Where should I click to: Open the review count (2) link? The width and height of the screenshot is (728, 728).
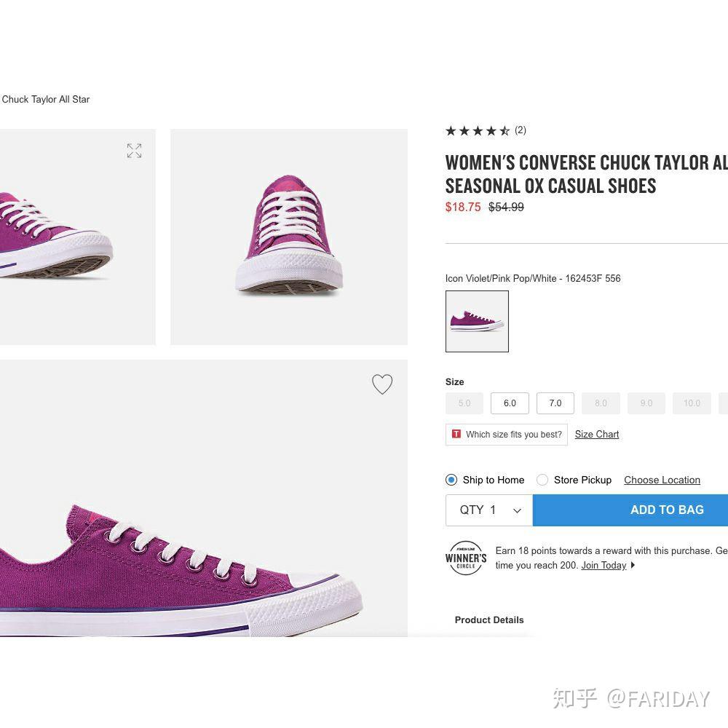pyautogui.click(x=521, y=130)
